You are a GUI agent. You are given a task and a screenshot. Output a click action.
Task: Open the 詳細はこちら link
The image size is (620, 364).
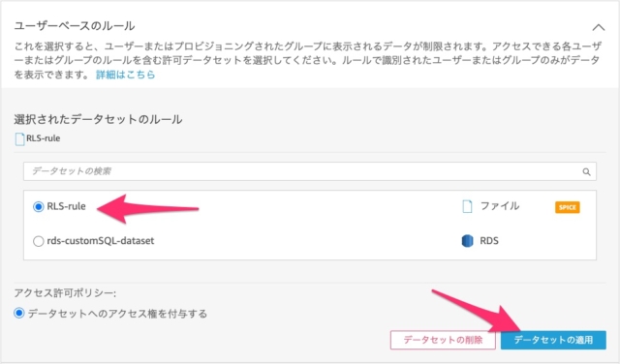[126, 75]
